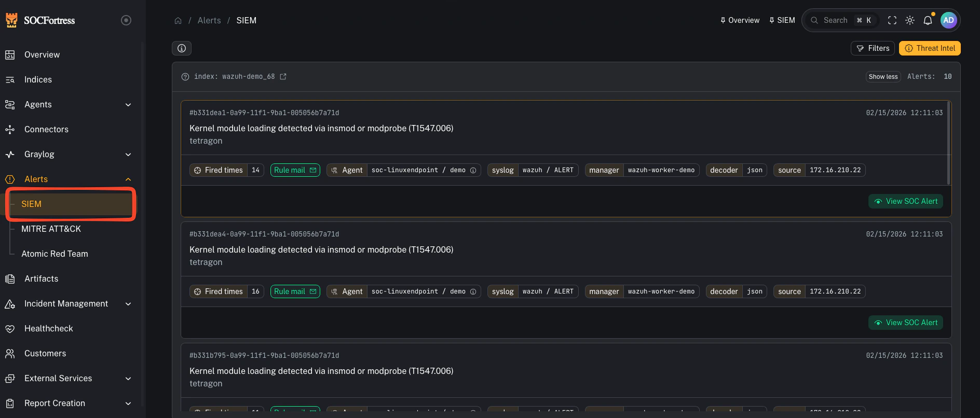Viewport: 980px width, 418px height.
Task: Click the first alert card scrollbar
Action: coord(949,143)
